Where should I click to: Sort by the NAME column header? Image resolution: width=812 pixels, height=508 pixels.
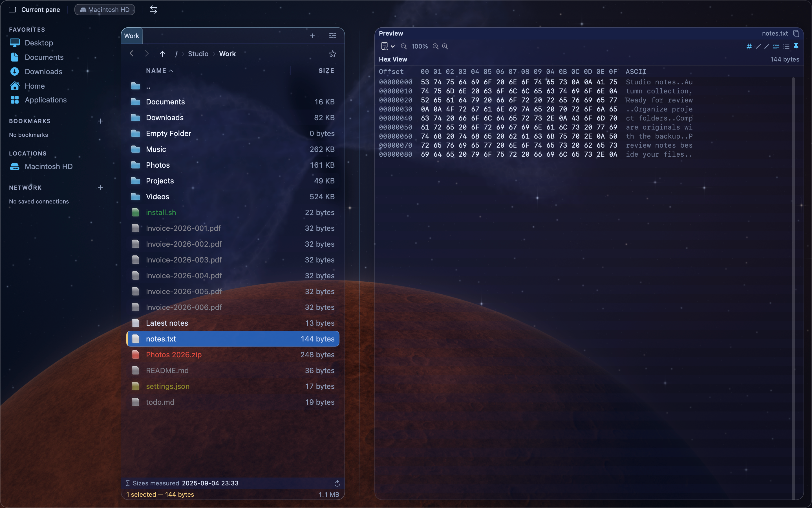click(159, 71)
